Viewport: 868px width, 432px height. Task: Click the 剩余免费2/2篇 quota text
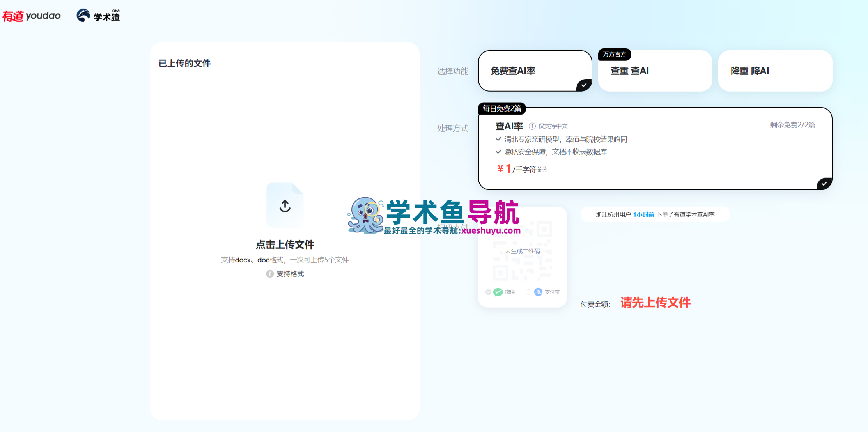(x=792, y=125)
